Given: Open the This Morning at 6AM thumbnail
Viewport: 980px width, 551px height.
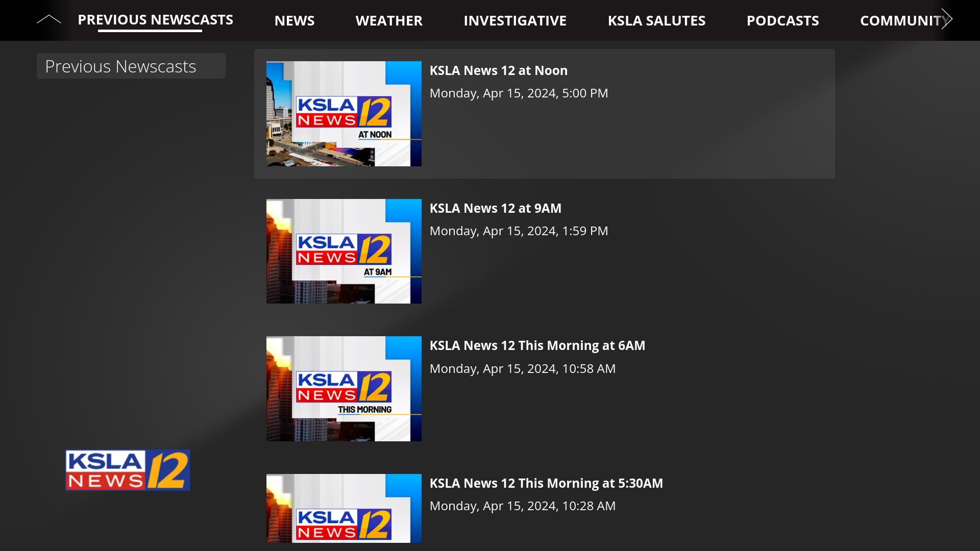Looking at the screenshot, I should pos(344,388).
